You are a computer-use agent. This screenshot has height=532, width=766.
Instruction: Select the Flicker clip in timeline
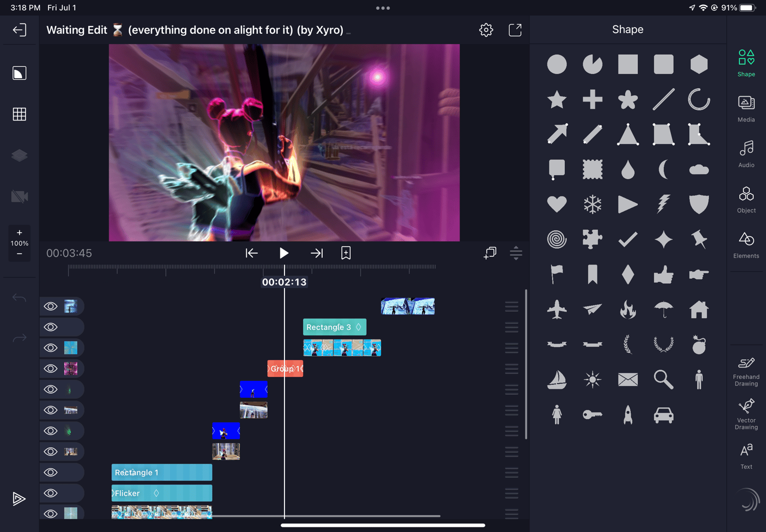pos(162,493)
